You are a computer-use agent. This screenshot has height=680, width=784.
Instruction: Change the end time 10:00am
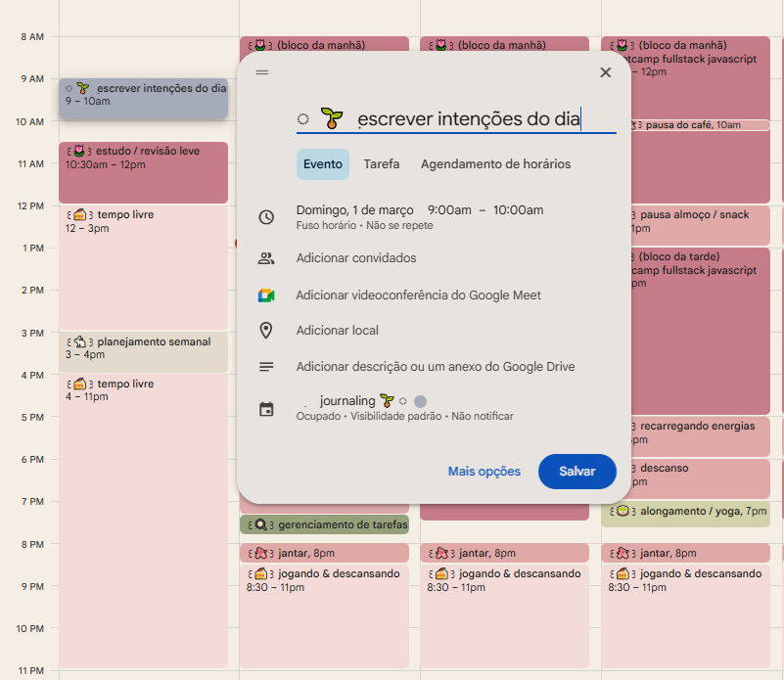click(518, 210)
